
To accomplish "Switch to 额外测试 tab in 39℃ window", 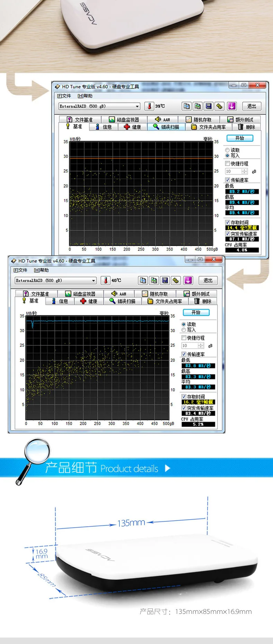I will [240, 120].
